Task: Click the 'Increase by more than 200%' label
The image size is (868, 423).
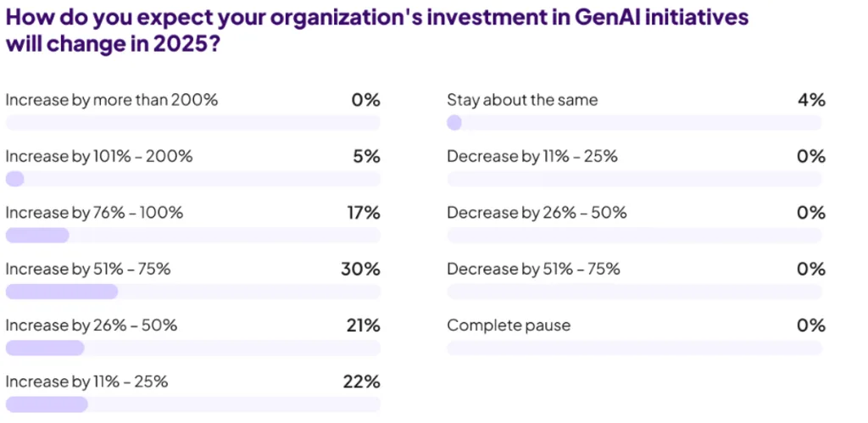Action: [112, 100]
